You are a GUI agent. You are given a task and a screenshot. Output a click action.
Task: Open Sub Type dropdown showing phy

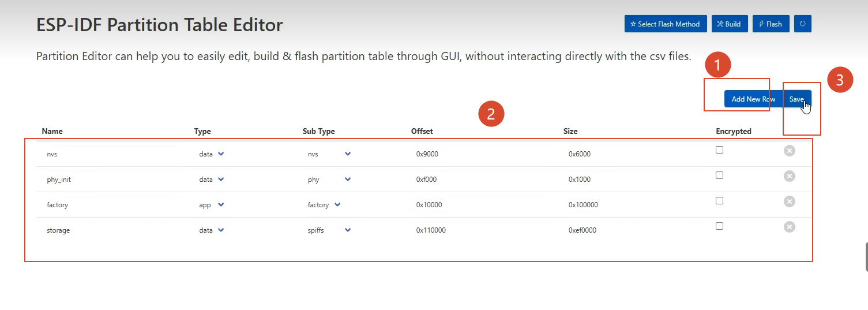click(x=329, y=180)
